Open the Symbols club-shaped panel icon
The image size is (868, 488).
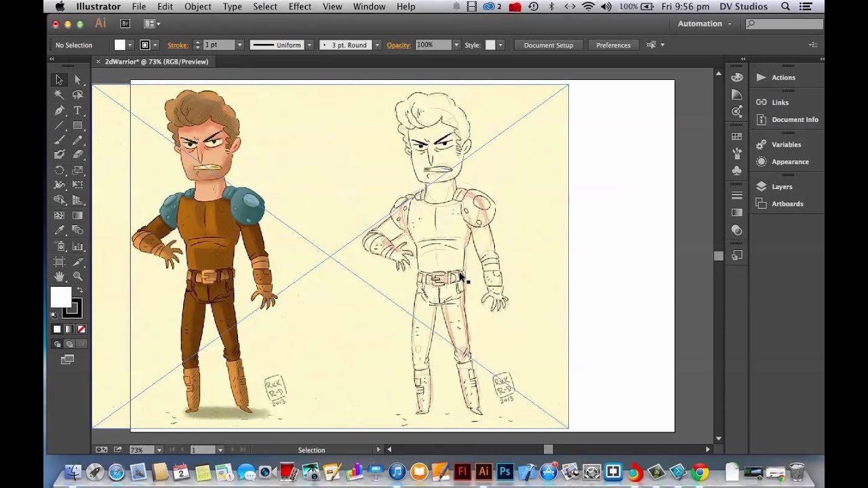(x=737, y=171)
